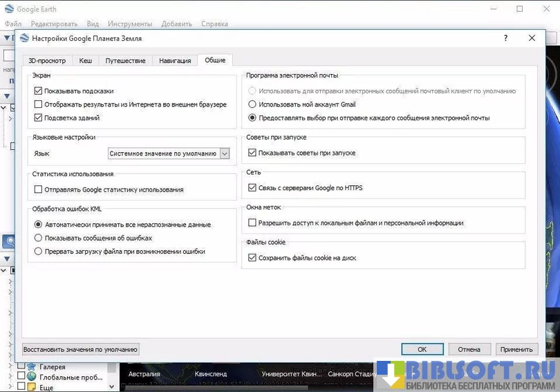
Task: Enable Отправлять Google статистику использования
Action: click(x=39, y=189)
